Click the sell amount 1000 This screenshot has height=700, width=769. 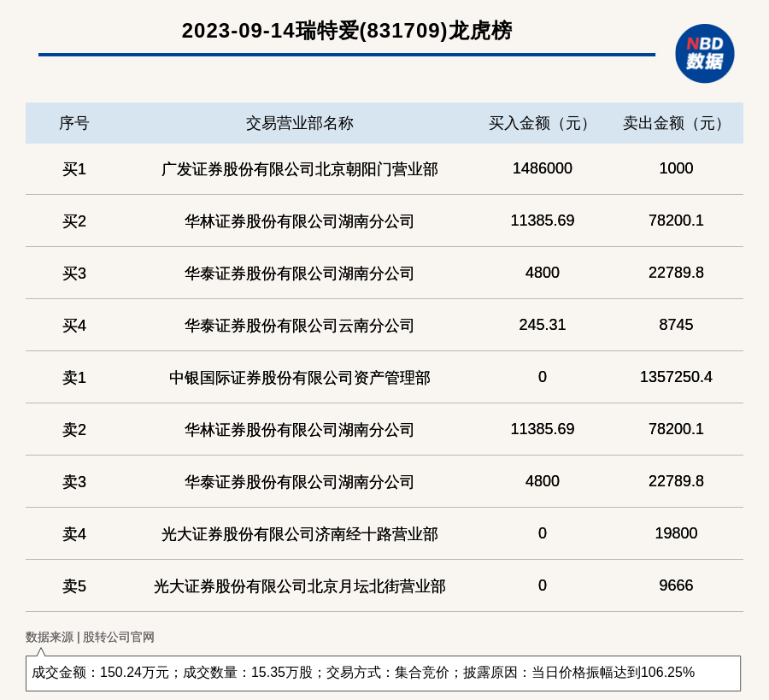[676, 168]
